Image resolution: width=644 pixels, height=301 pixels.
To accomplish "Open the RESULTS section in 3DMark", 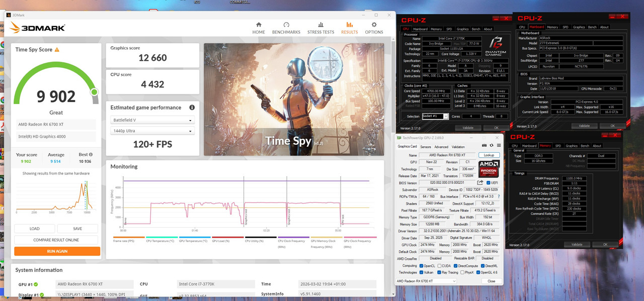I will [349, 28].
